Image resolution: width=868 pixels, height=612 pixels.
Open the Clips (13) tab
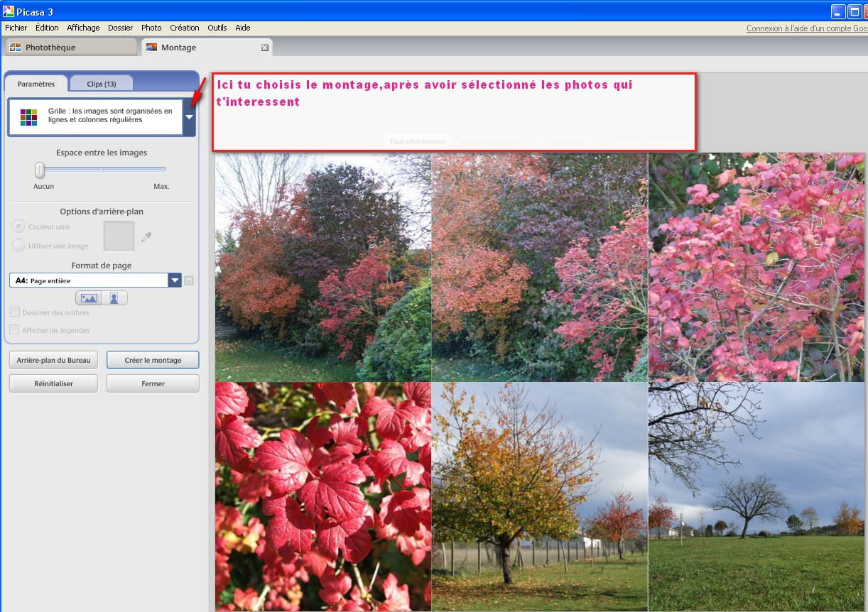tap(102, 84)
